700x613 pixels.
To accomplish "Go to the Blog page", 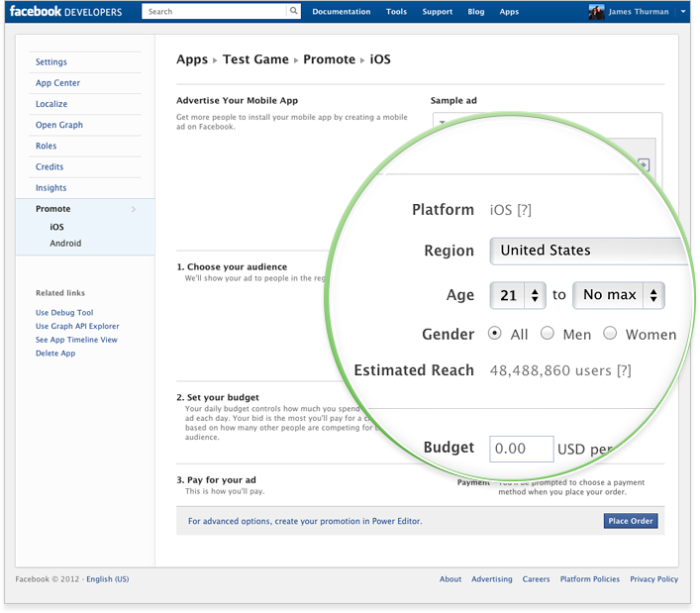I will pos(476,12).
